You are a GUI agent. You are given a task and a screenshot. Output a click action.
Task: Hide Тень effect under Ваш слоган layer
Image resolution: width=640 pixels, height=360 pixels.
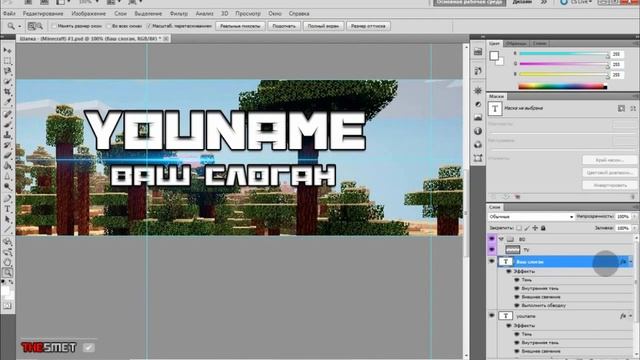pos(517,280)
